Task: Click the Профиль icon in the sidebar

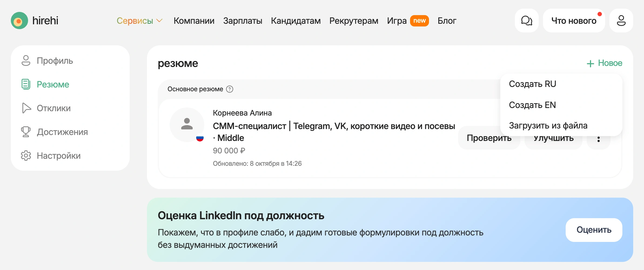Action: coord(26,60)
